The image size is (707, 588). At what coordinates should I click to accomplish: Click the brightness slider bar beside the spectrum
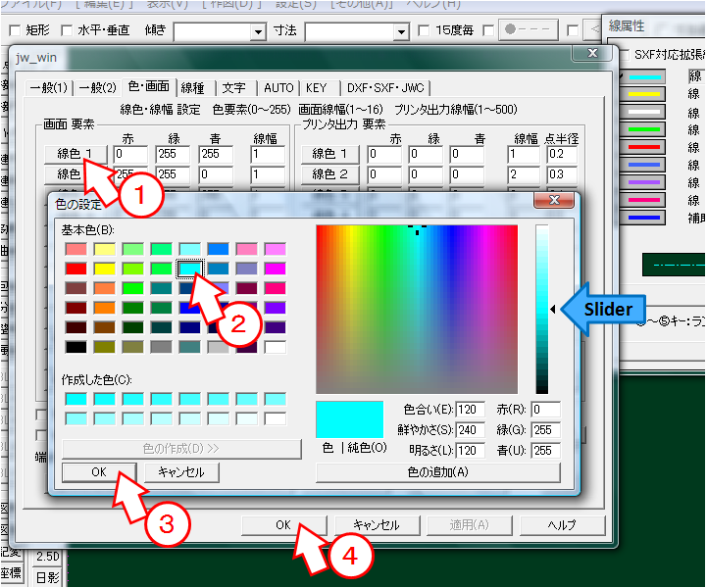coord(541,309)
